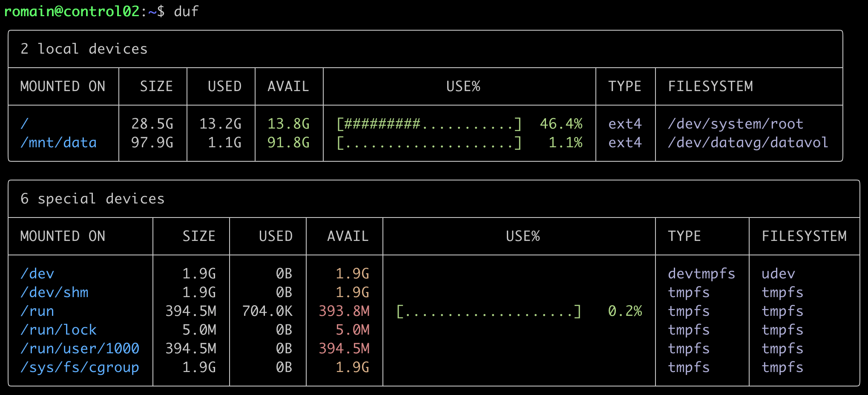Select the /dev/shm mount point
Viewport: 868px width, 395px height.
(55, 292)
